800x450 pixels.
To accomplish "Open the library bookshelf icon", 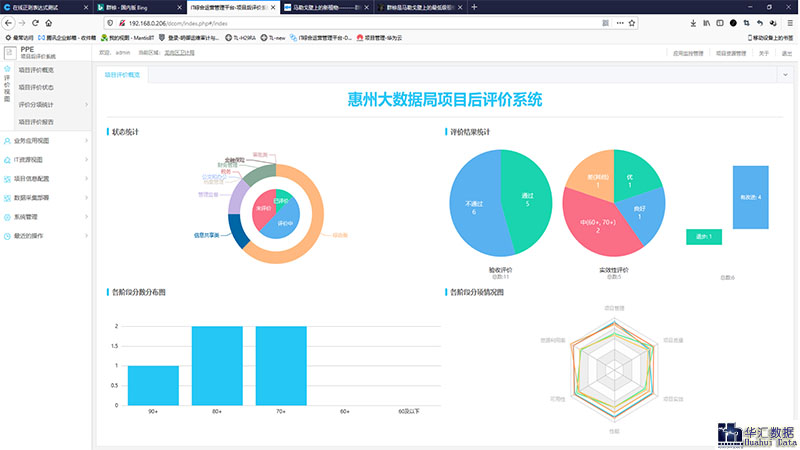I will pyautogui.click(x=707, y=23).
